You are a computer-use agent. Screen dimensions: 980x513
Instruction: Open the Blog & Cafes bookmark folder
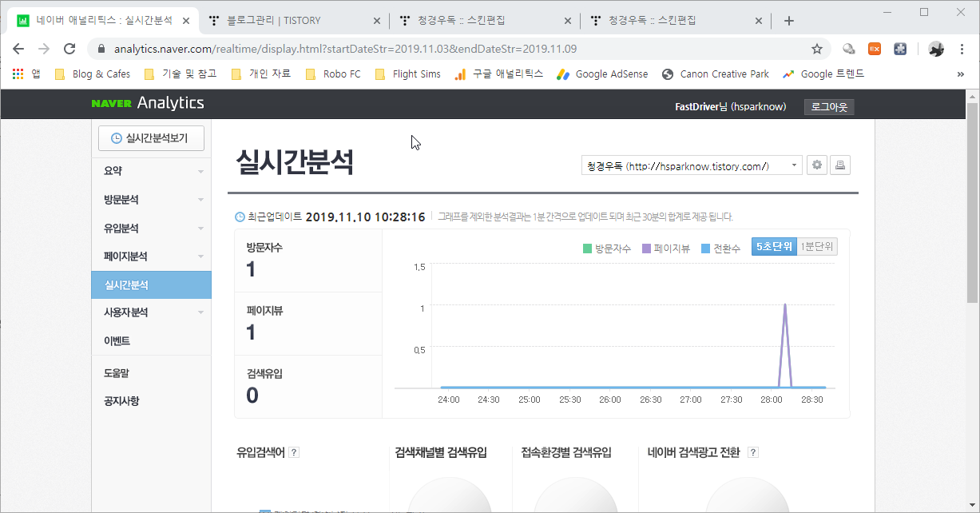pos(92,74)
